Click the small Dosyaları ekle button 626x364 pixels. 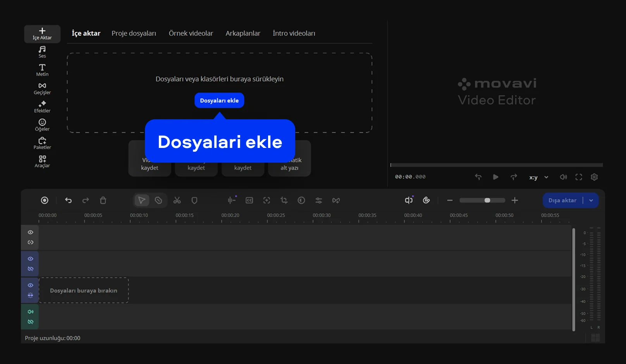pyautogui.click(x=219, y=100)
